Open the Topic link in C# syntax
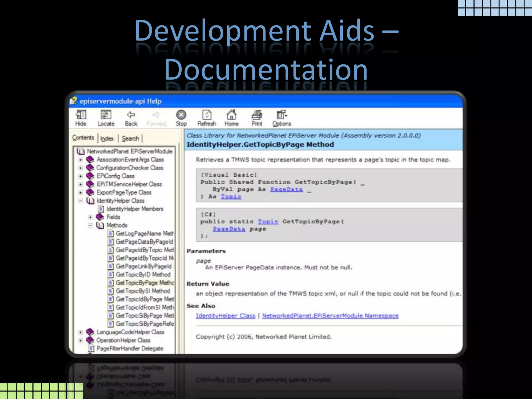This screenshot has height=399, width=532. coord(268,222)
